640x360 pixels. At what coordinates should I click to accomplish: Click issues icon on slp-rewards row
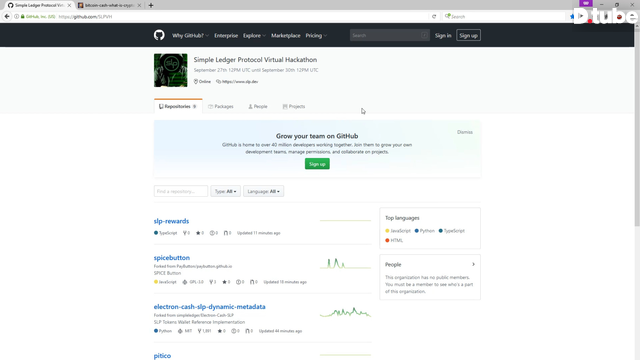(212, 233)
